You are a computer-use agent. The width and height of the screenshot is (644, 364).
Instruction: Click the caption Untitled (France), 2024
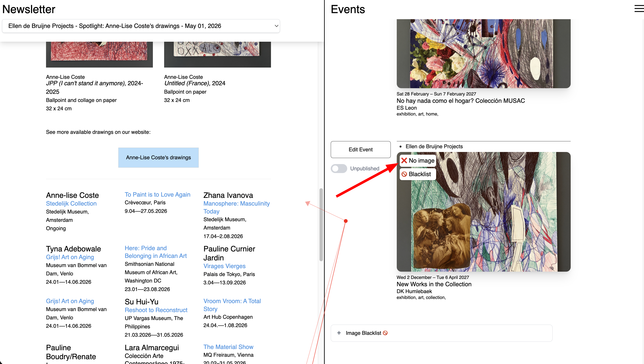[195, 83]
